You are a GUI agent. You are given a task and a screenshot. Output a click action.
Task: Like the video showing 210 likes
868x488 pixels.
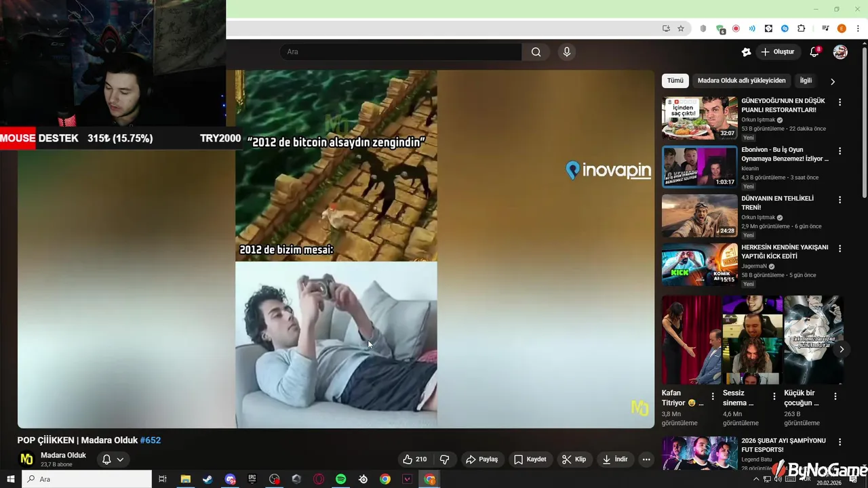tap(414, 460)
